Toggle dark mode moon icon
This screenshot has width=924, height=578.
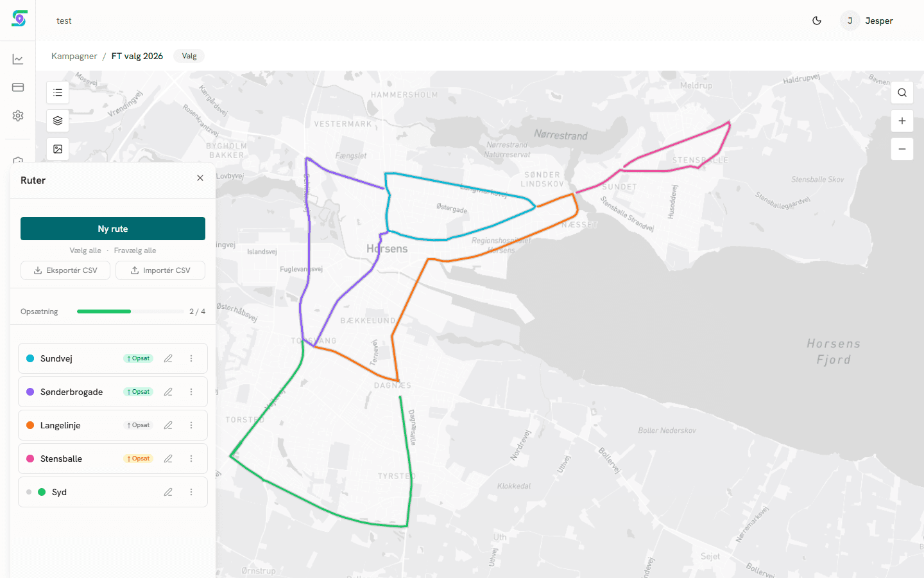(817, 21)
